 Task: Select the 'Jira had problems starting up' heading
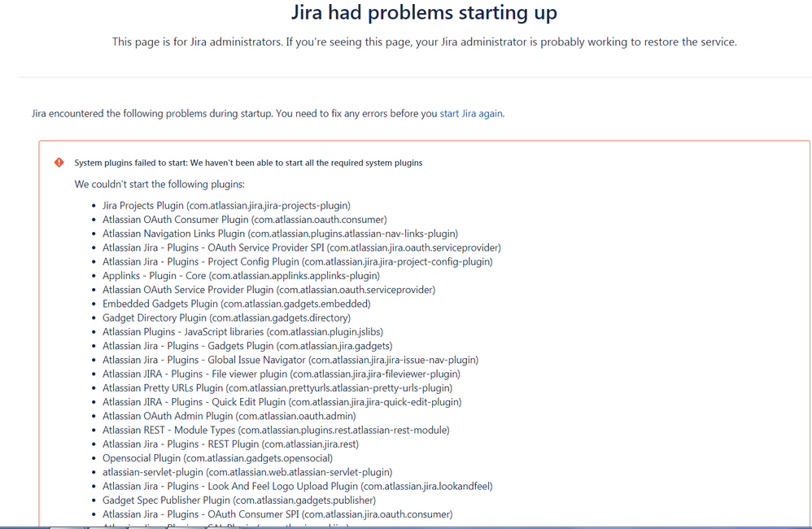coord(424,12)
